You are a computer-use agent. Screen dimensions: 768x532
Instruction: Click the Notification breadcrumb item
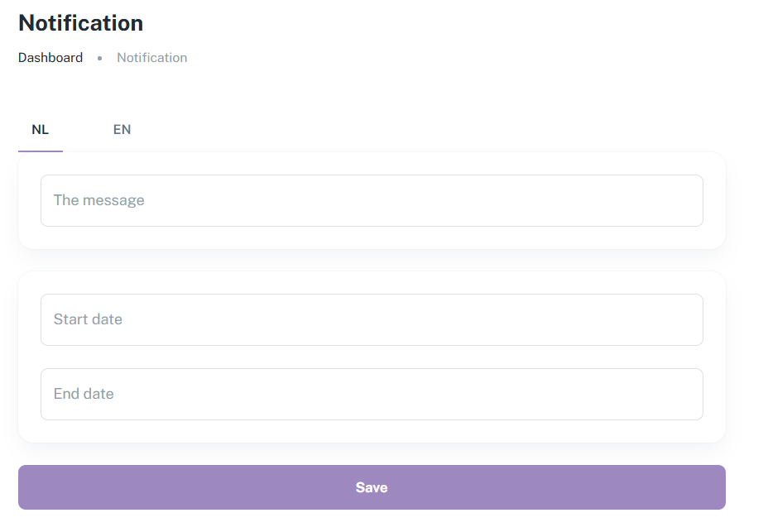click(151, 58)
